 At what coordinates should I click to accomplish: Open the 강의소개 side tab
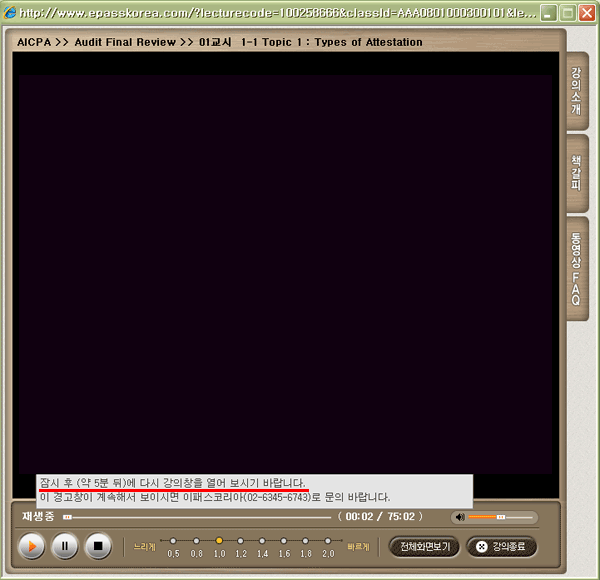(576, 92)
